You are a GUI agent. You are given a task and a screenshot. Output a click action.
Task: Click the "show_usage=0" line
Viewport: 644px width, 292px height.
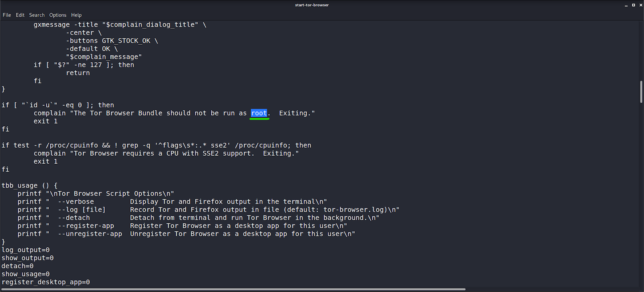[26, 274]
